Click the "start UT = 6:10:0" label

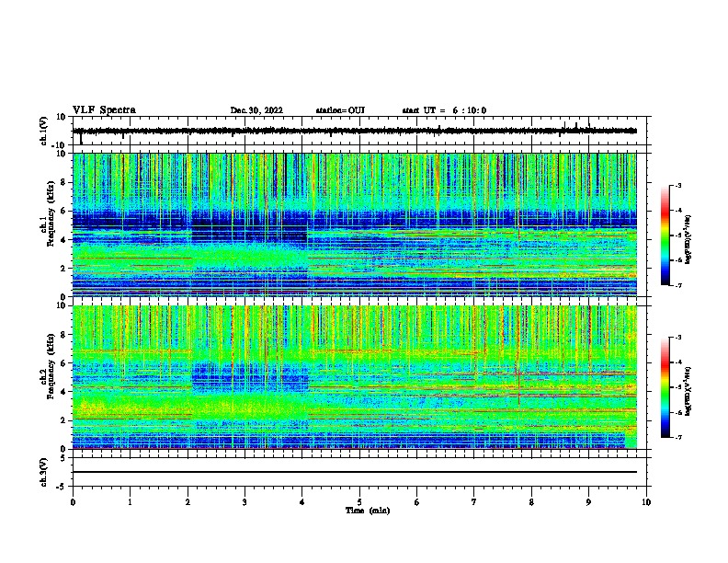tap(444, 110)
